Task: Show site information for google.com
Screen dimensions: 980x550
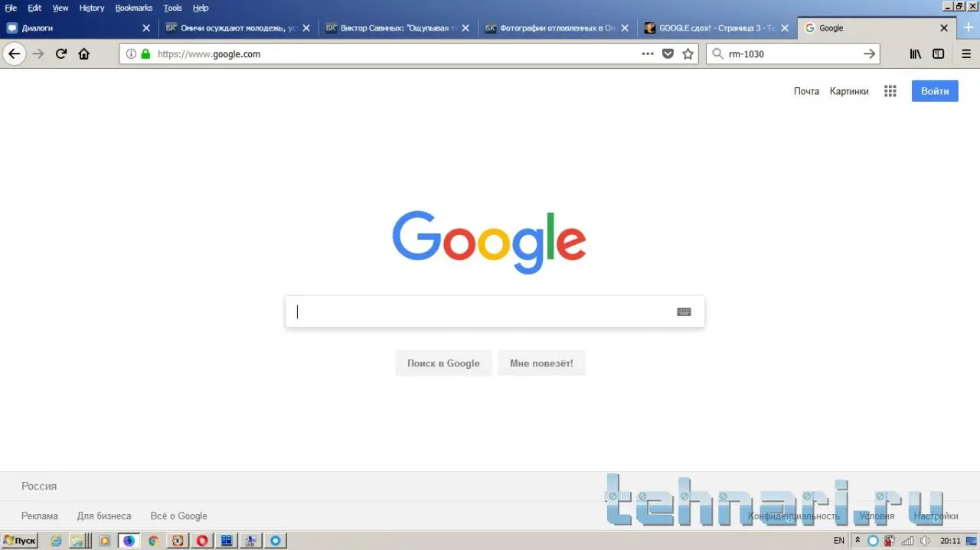Action: pyautogui.click(x=131, y=54)
